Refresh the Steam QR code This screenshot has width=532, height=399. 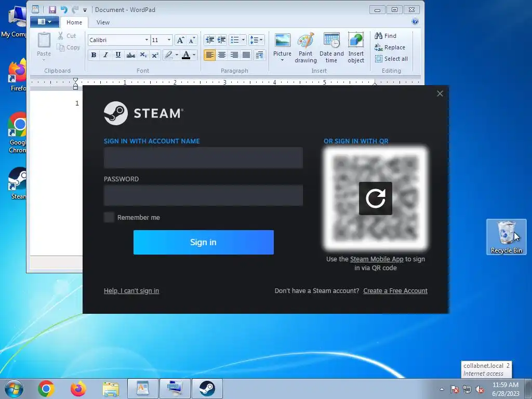pos(375,198)
